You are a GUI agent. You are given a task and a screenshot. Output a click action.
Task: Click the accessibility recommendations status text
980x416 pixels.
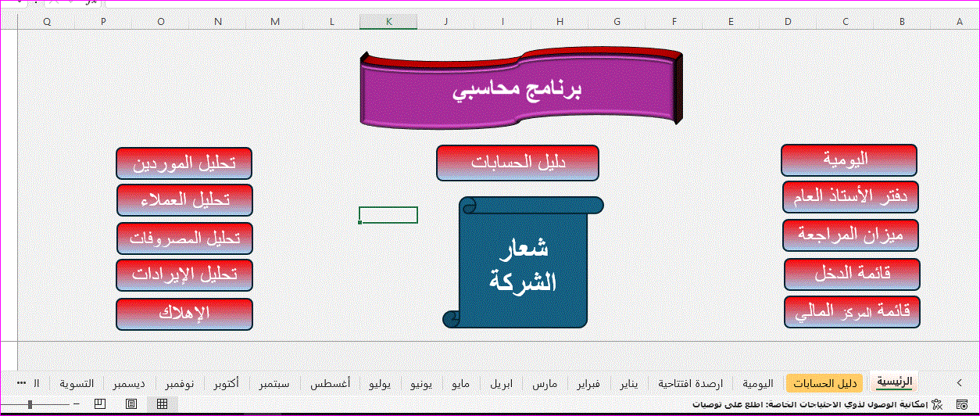[x=809, y=404]
